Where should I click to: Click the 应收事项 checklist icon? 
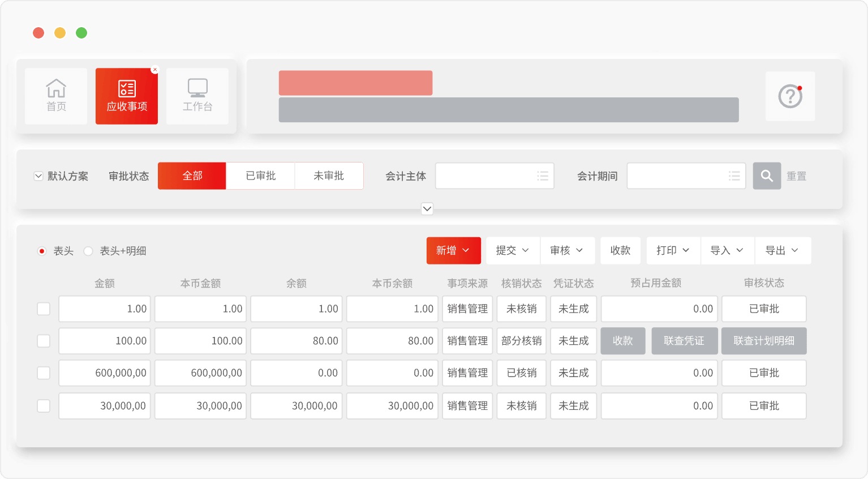coord(127,89)
